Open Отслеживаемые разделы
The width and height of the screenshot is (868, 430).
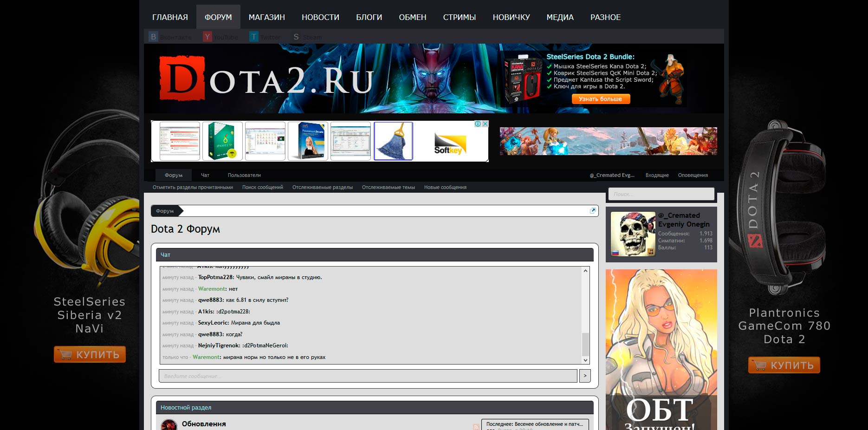[x=323, y=187]
